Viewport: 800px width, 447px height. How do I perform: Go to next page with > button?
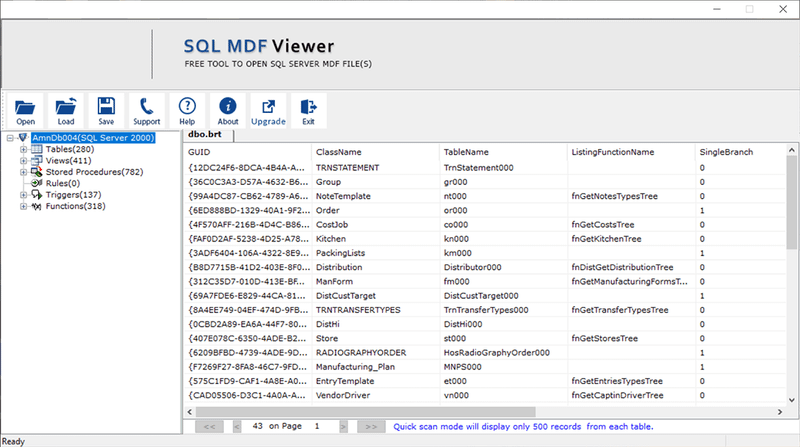pos(343,427)
